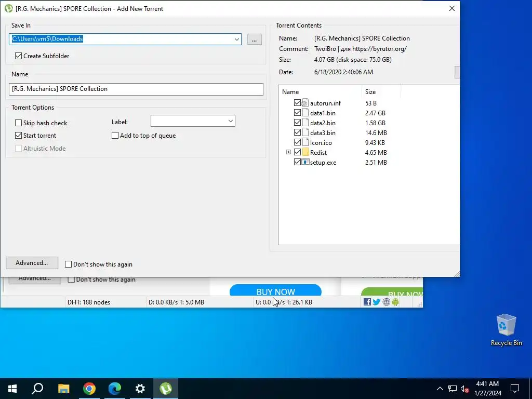Open the Windows Start menu

[x=12, y=389]
